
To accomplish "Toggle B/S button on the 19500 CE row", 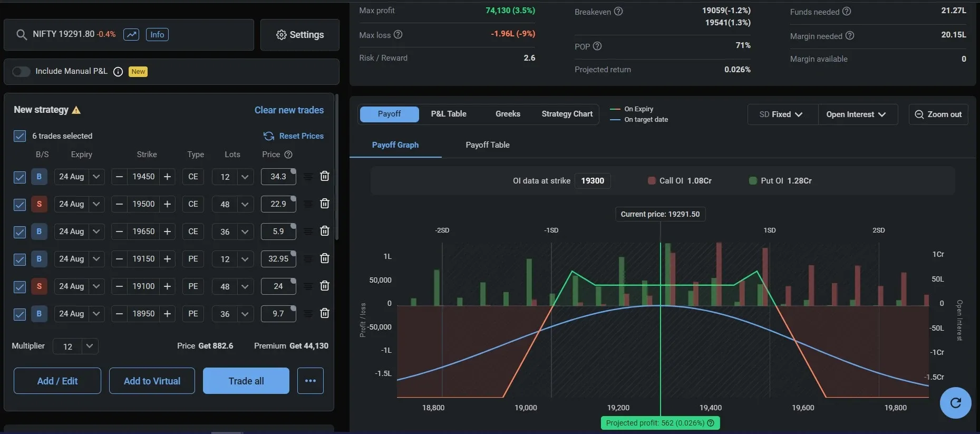I will coord(39,204).
